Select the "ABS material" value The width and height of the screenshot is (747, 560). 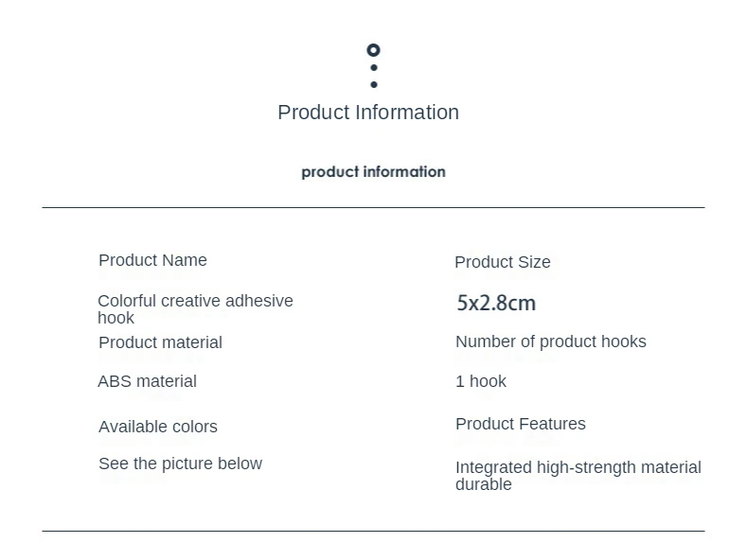click(147, 381)
